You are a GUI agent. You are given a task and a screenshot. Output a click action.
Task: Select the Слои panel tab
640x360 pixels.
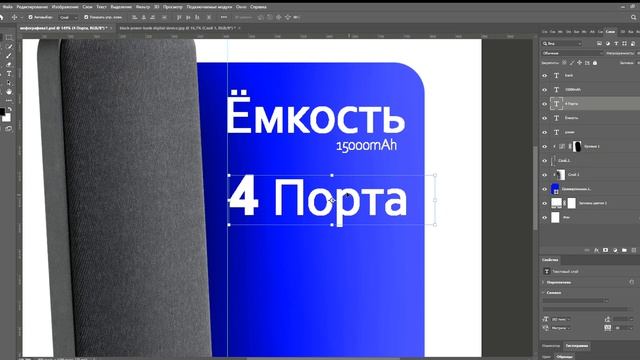click(610, 31)
